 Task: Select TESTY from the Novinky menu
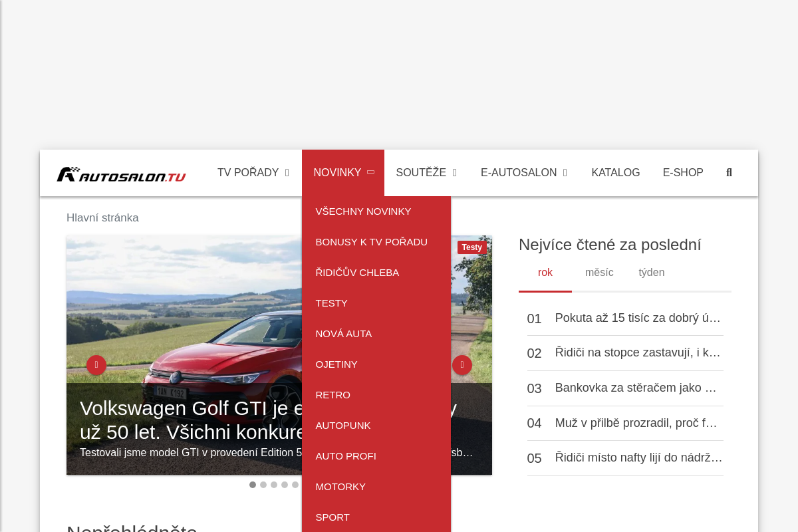[x=376, y=303]
